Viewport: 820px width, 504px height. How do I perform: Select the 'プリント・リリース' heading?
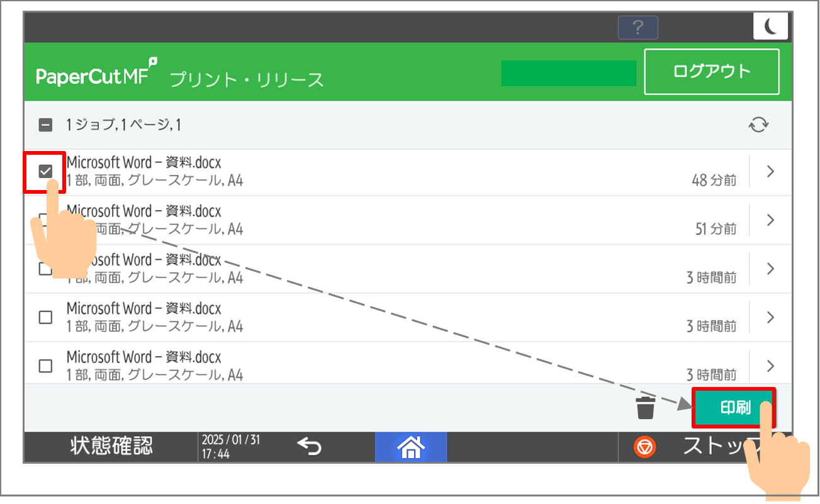coord(247,80)
